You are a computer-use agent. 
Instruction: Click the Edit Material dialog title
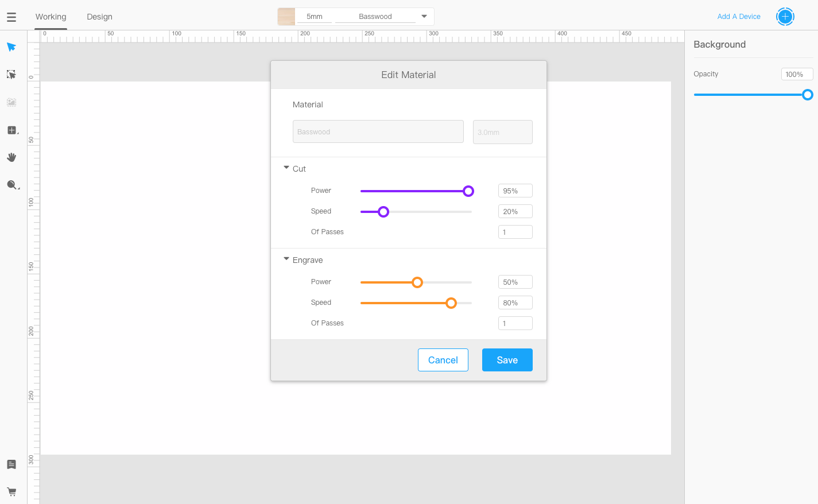click(x=409, y=75)
